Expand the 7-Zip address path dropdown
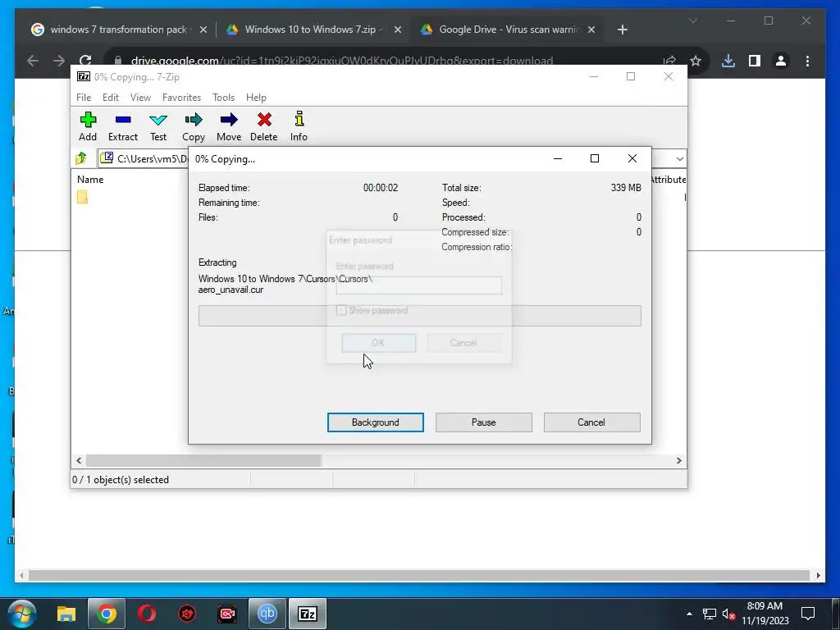Viewport: 840px width, 630px height. 679,158
